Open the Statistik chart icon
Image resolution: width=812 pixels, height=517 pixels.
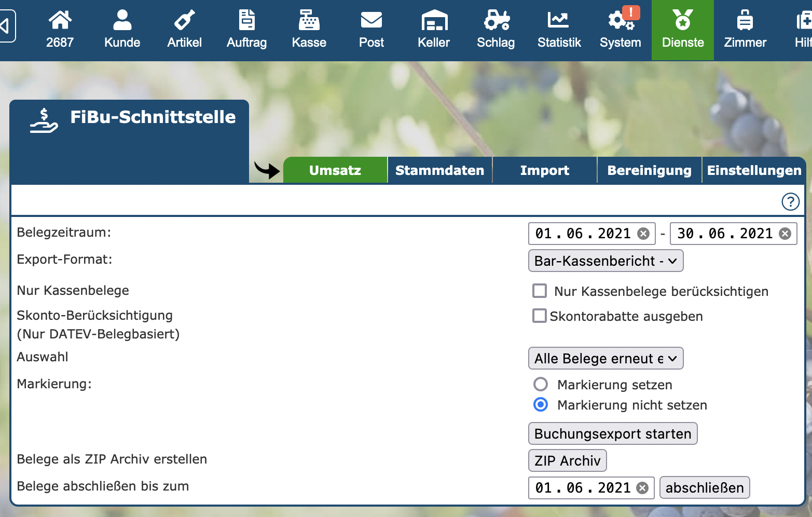(558, 21)
